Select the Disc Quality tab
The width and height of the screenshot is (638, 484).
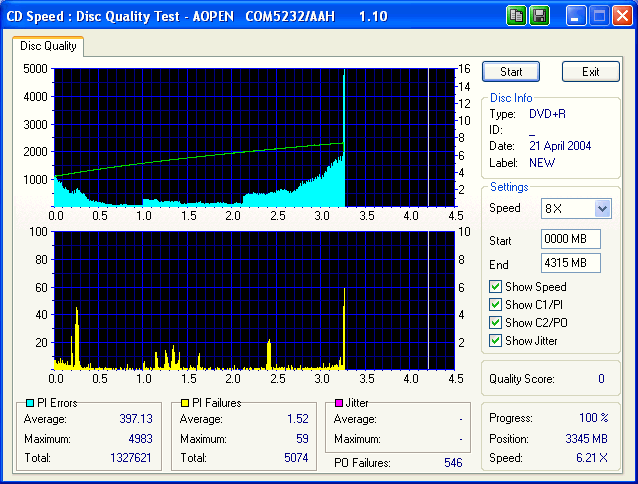click(48, 46)
